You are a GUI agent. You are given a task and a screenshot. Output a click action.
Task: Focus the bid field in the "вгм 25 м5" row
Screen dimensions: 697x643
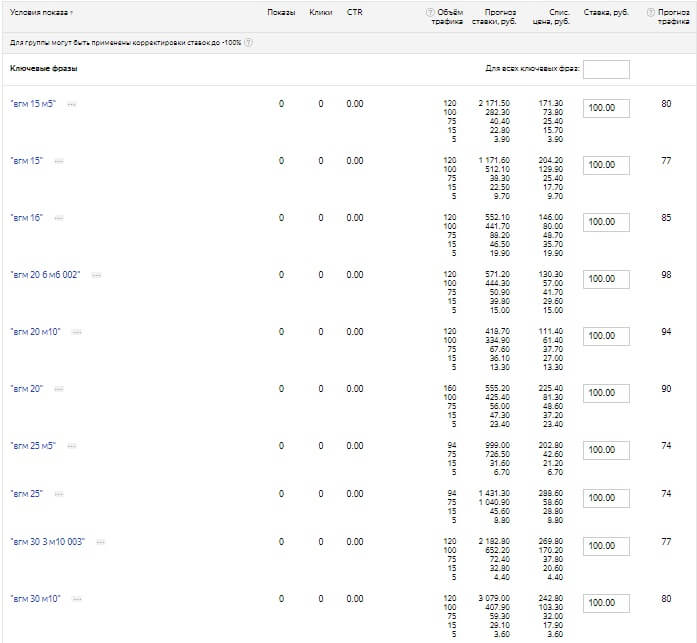tap(606, 450)
